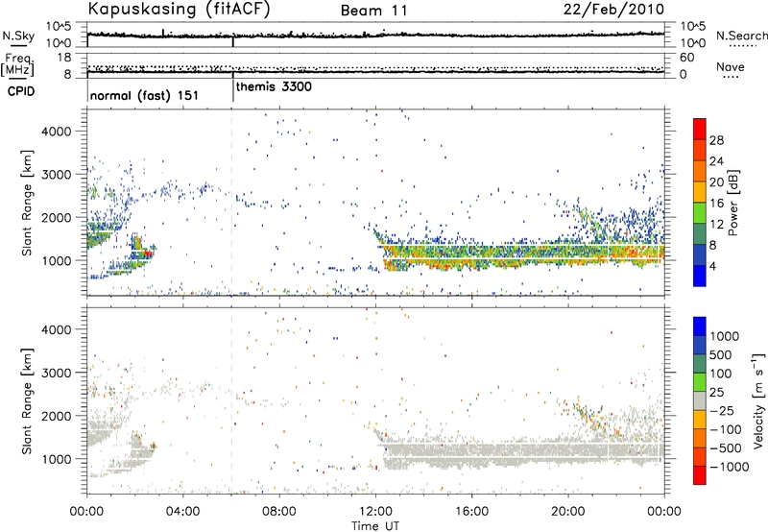Image resolution: width=768 pixels, height=532 pixels.
Task: Click the Time UT axis label
Action: pos(375,526)
